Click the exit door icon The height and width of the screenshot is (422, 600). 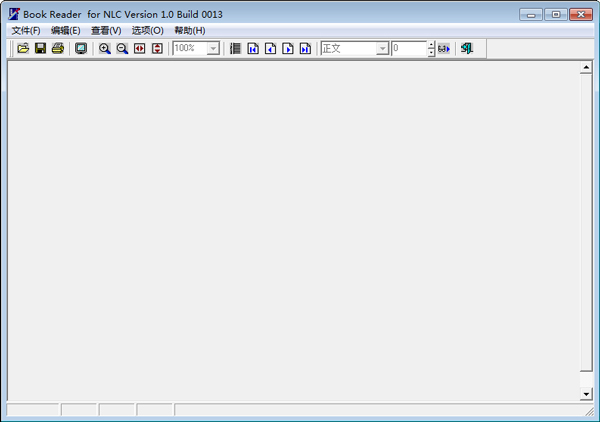pos(467,48)
